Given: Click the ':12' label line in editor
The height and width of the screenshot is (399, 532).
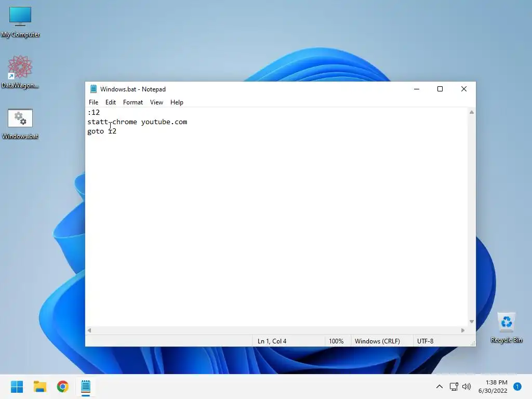Looking at the screenshot, I should (94, 112).
